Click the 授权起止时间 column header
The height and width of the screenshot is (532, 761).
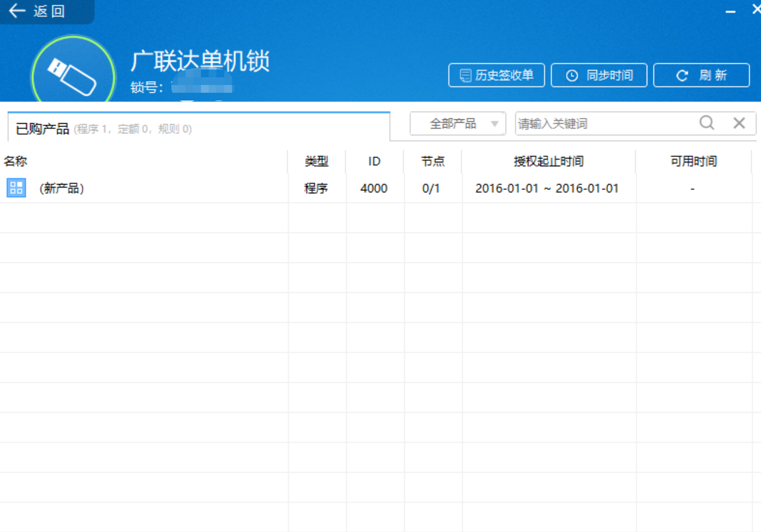point(548,161)
